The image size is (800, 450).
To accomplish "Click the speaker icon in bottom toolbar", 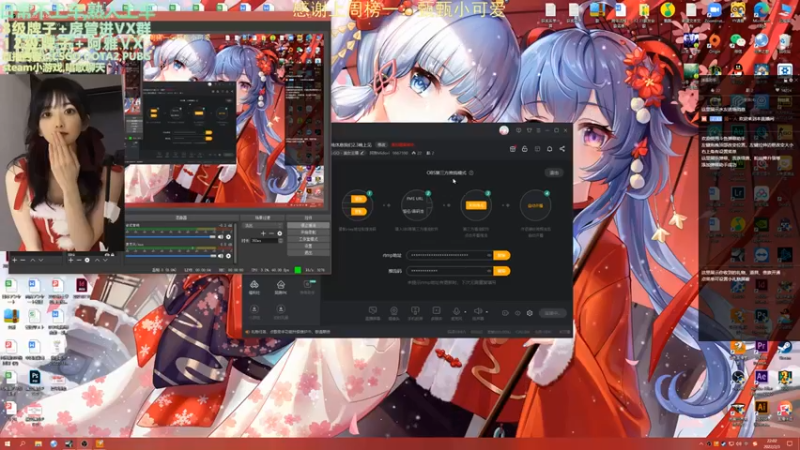I will (x=478, y=311).
